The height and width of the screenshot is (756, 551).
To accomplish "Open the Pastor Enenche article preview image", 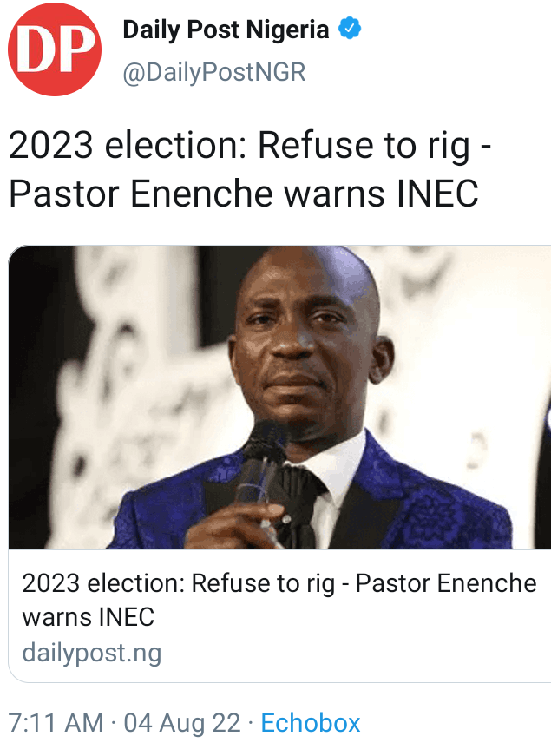I will point(279,398).
